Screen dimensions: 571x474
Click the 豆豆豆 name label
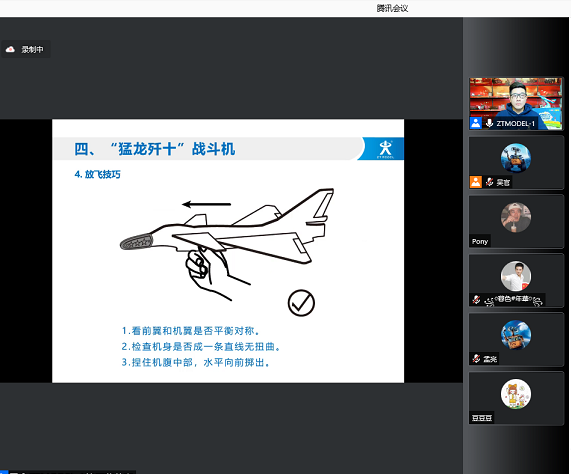pos(481,418)
